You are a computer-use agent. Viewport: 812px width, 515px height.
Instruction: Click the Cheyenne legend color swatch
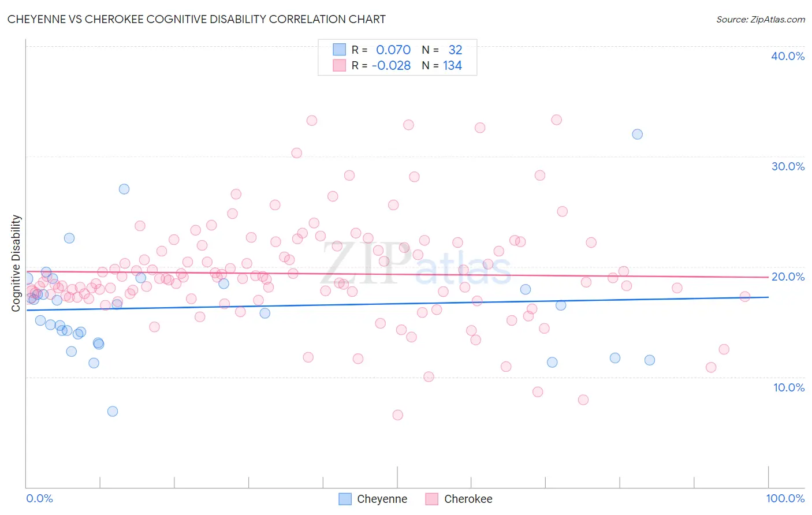pyautogui.click(x=345, y=499)
